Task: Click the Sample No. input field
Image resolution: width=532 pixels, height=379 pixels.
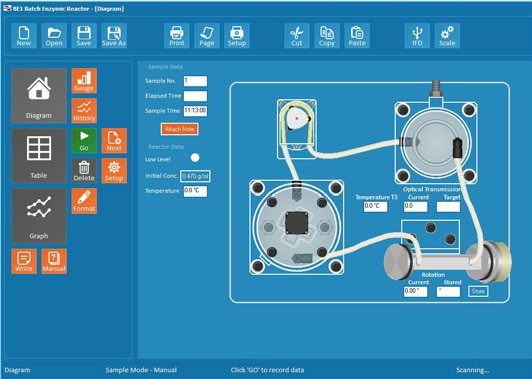Action: coord(195,81)
